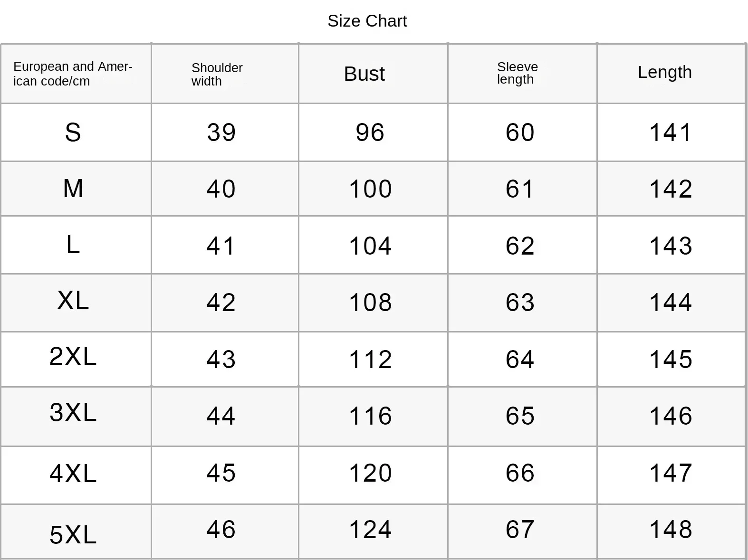
Task: Click sleeve length value 62
Action: pos(520,246)
